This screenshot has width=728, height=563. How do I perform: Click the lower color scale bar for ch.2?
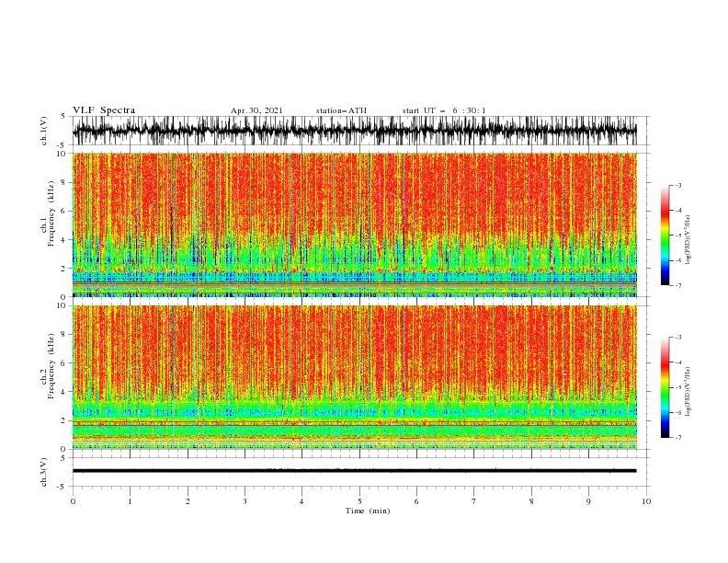(665, 387)
